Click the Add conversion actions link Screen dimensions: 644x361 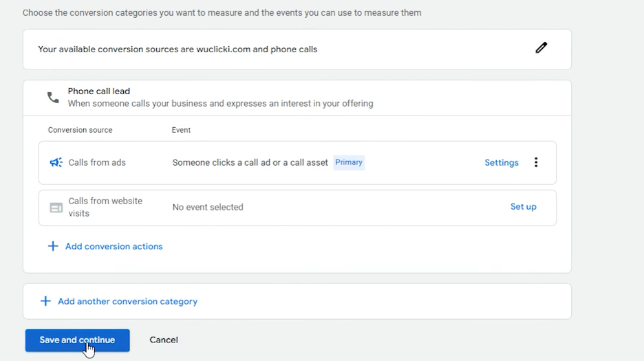click(x=114, y=246)
